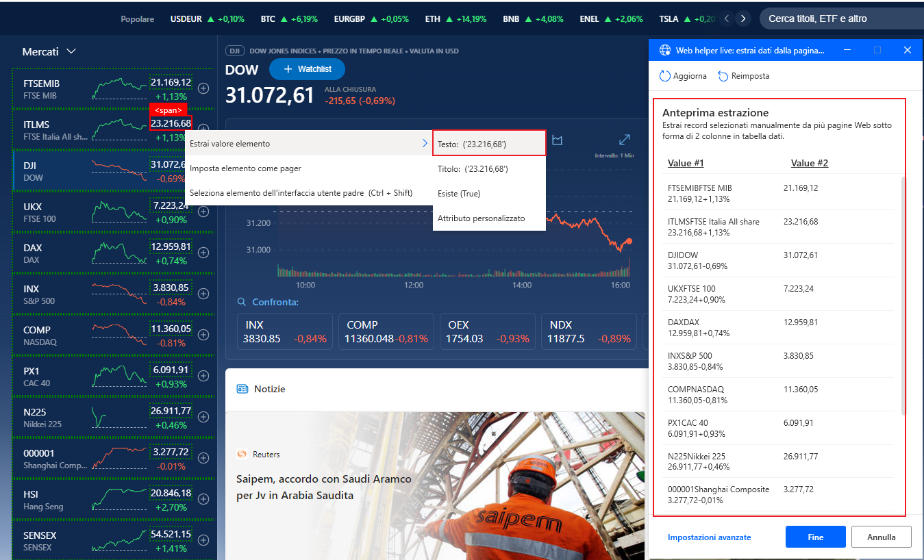This screenshot has height=560, width=924.
Task: Click the Aggiorna refresh icon
Action: [x=664, y=76]
